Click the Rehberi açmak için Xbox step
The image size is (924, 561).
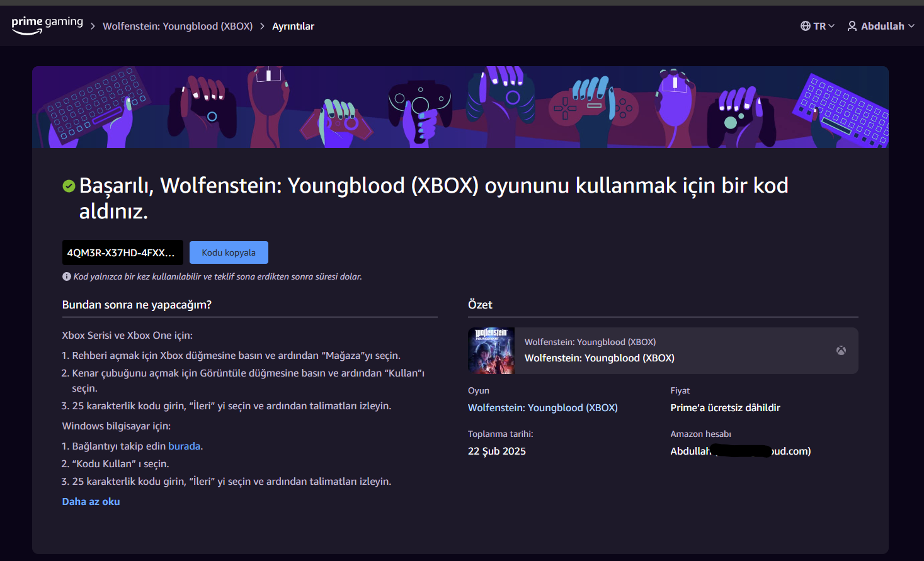click(236, 355)
